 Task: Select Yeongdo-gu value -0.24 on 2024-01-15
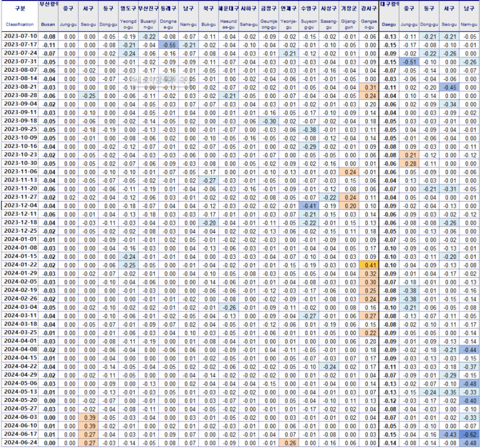click(128, 257)
